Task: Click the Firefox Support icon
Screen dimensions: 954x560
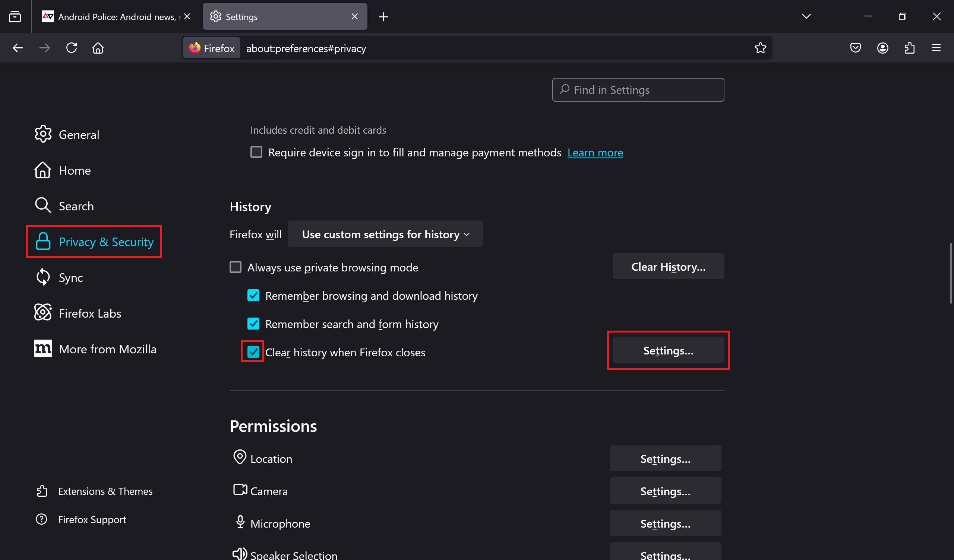Action: (42, 519)
